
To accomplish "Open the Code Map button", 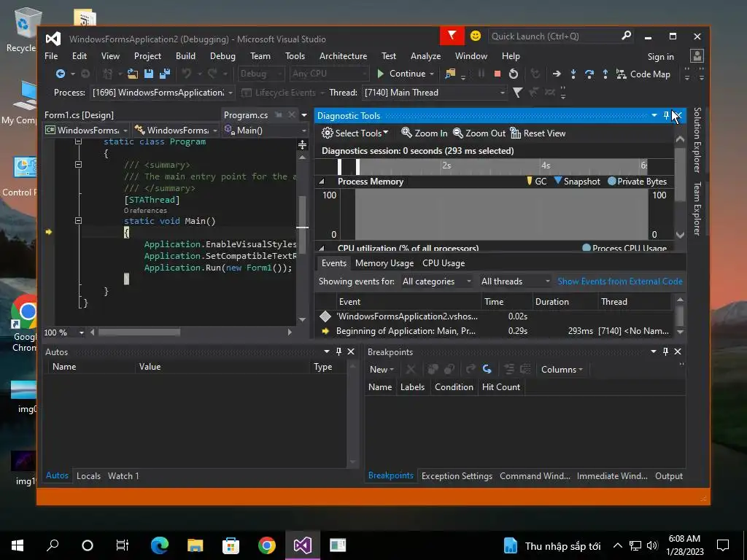I will (643, 74).
